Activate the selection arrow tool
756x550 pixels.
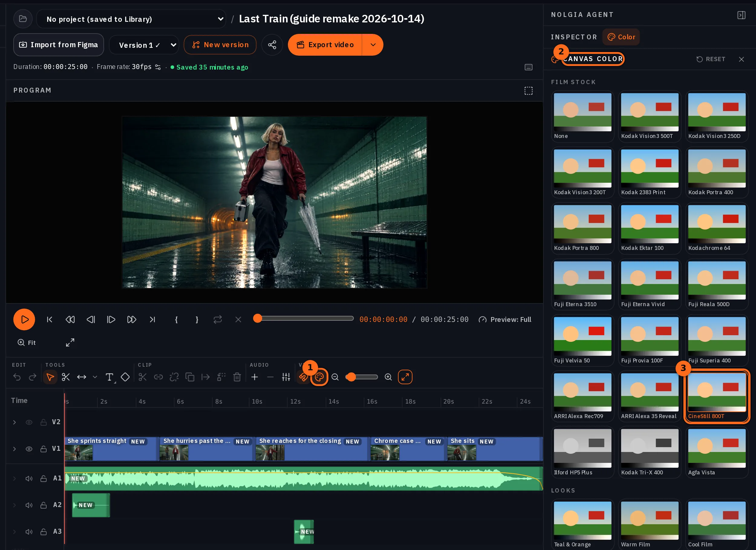(x=50, y=377)
